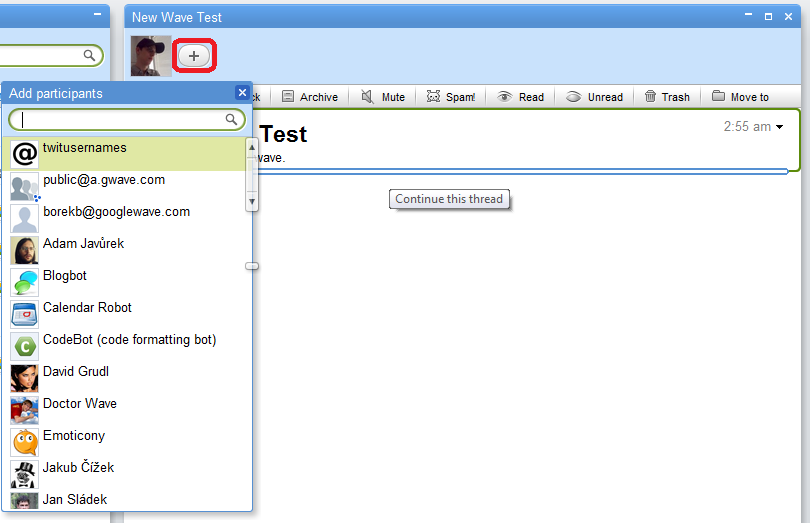Open the Move to folder menu
This screenshot has height=523, width=810.
click(x=740, y=97)
